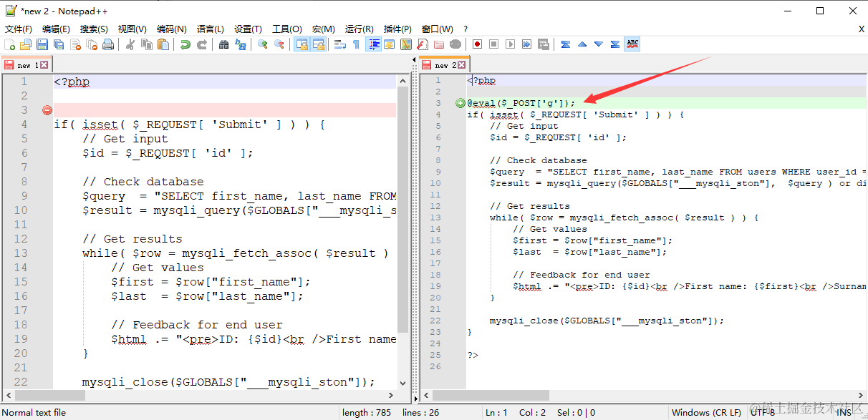Start macro recording with red dot
868x420 pixels.
(477, 44)
